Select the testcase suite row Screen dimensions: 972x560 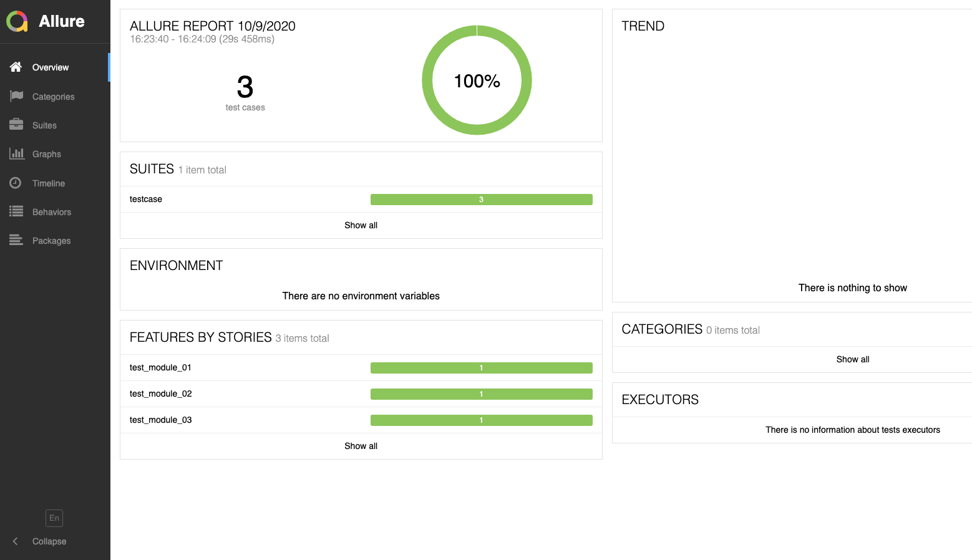(361, 200)
